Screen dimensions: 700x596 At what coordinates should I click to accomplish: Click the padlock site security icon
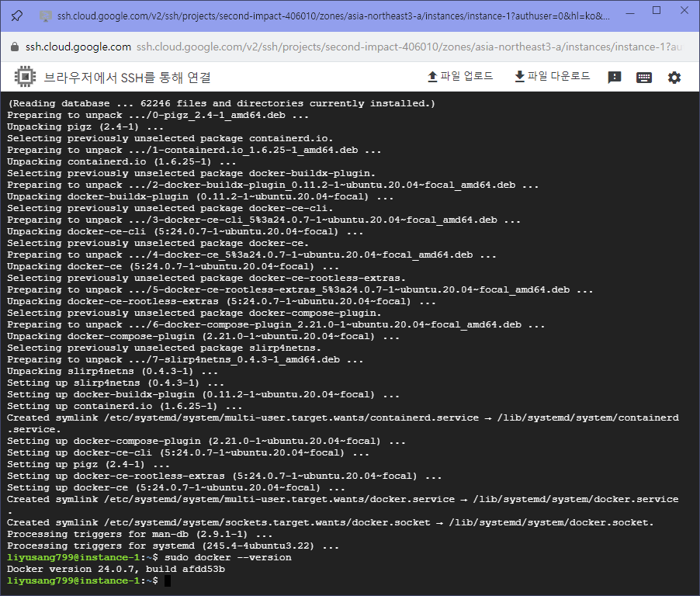pos(15,47)
